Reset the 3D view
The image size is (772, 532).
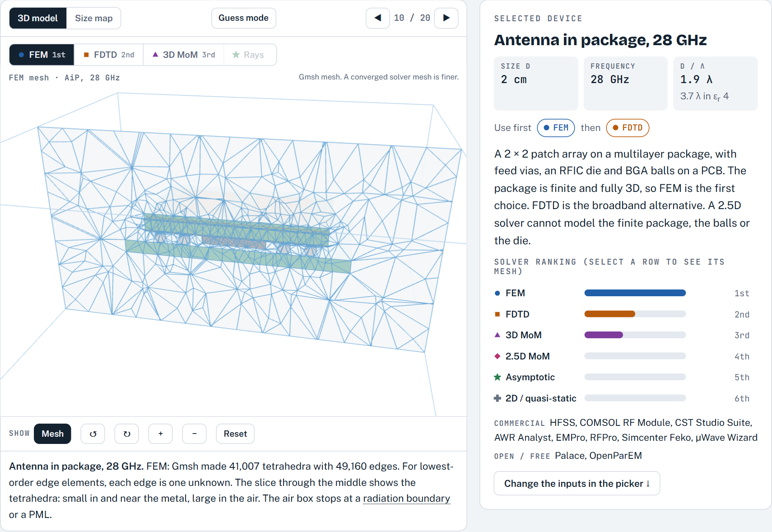point(235,434)
